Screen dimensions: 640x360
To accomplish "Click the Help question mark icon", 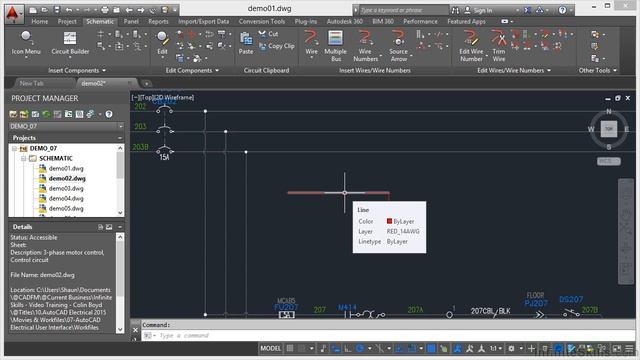I will tap(562, 10).
